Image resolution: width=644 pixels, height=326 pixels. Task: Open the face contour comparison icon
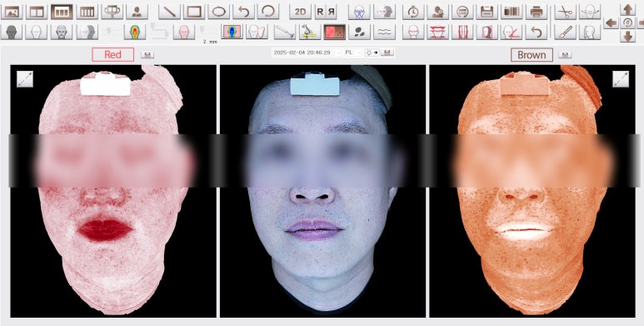click(257, 32)
